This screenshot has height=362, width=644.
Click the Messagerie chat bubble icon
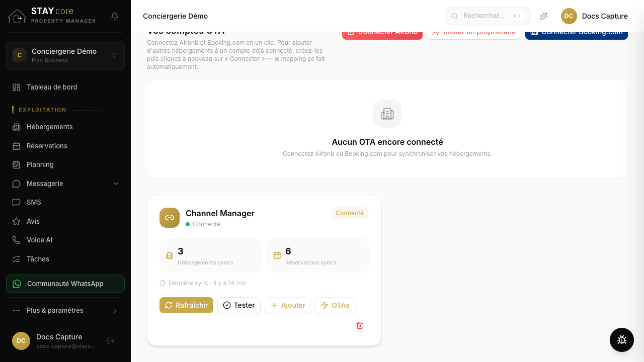(16, 184)
